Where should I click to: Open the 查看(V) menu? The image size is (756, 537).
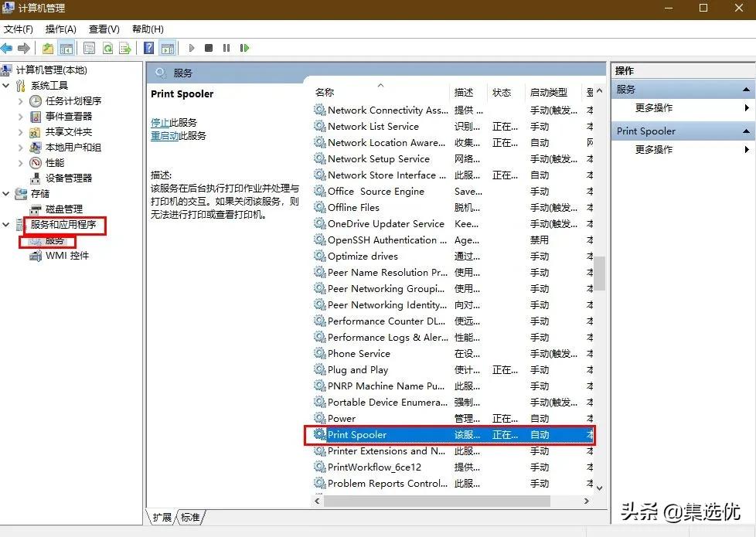(x=104, y=29)
